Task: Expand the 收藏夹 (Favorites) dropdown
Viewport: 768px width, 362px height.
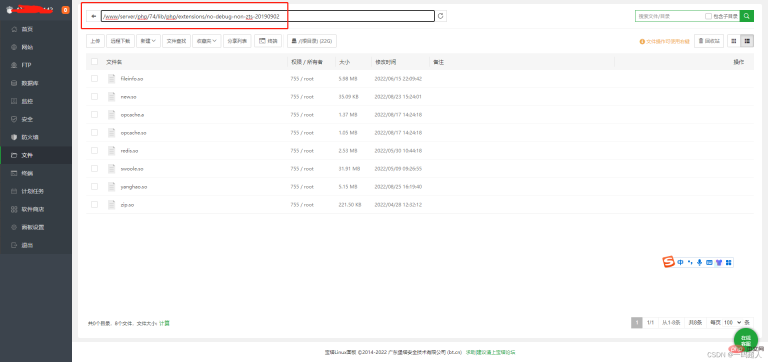Action: click(207, 41)
